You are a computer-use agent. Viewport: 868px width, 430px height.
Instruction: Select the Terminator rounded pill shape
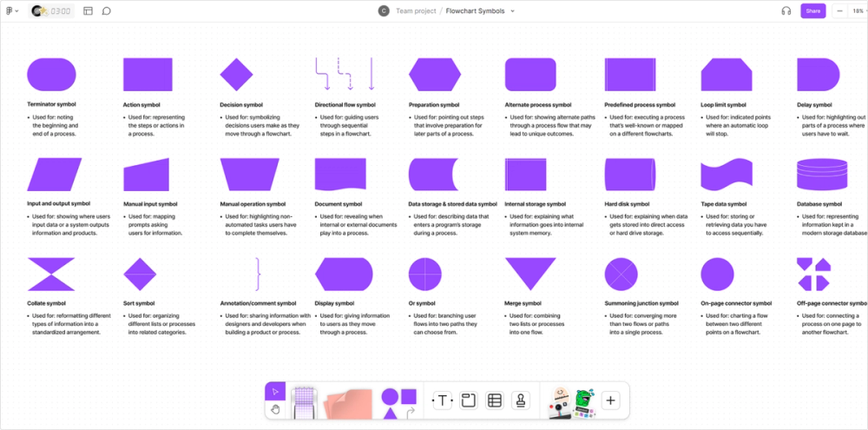(x=51, y=74)
